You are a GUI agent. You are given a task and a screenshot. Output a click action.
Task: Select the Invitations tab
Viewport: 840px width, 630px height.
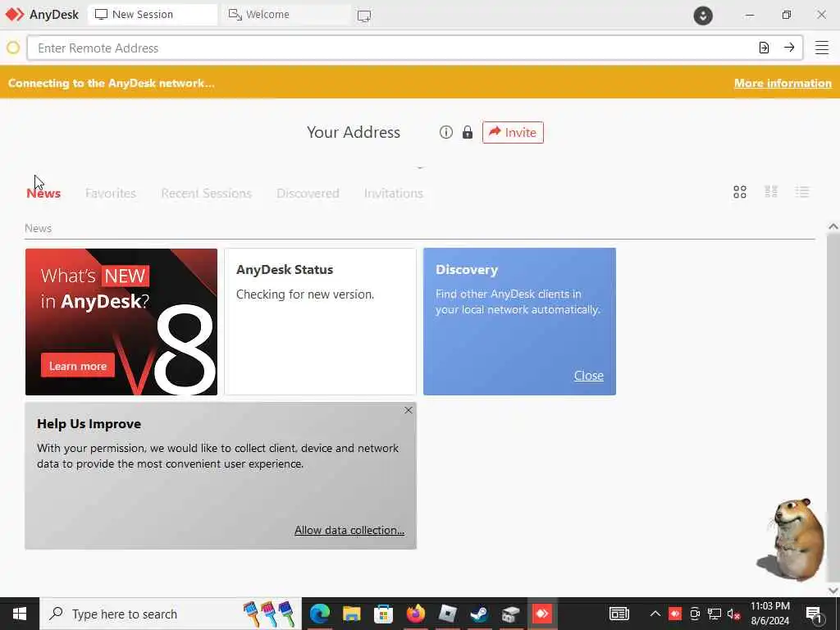[x=394, y=194]
